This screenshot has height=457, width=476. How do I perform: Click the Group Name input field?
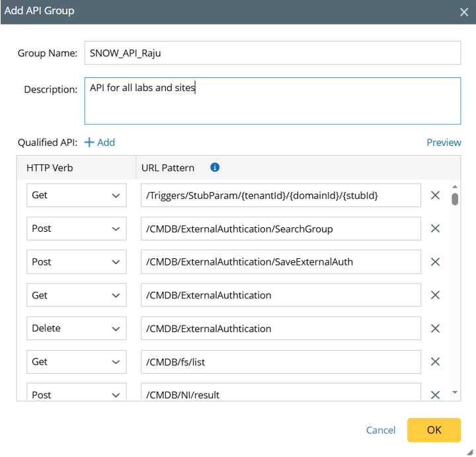click(x=272, y=53)
